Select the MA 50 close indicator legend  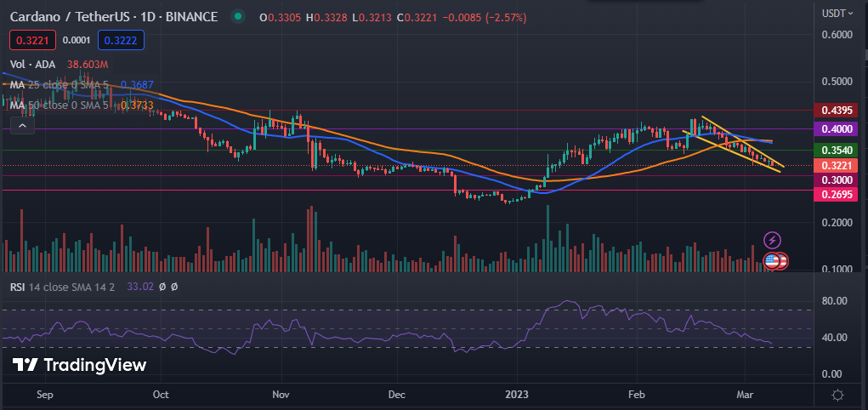click(58, 105)
